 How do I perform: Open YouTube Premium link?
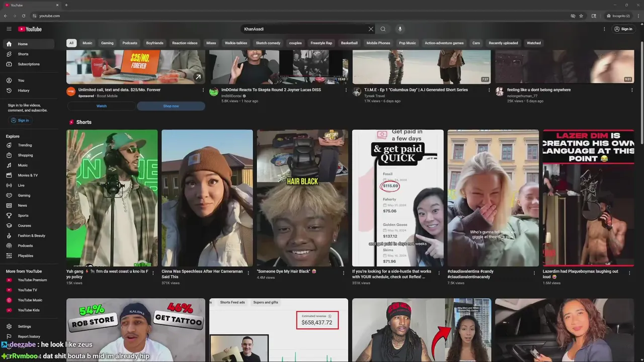[30, 280]
